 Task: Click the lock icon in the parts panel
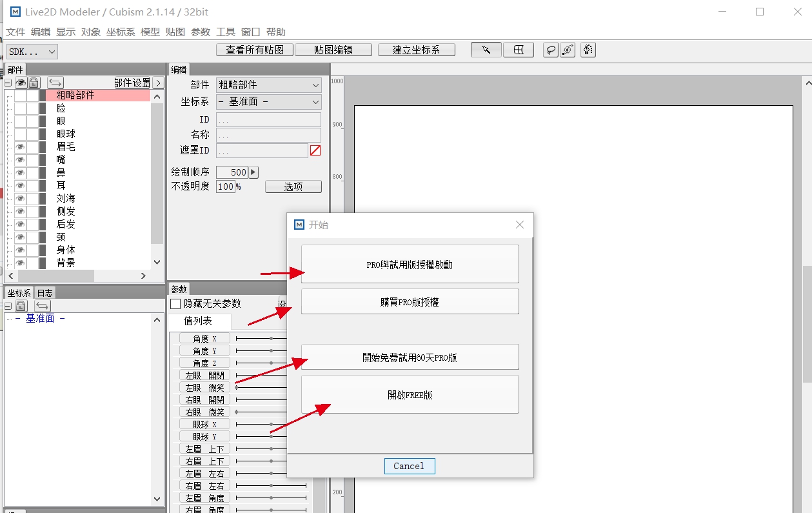(x=34, y=83)
